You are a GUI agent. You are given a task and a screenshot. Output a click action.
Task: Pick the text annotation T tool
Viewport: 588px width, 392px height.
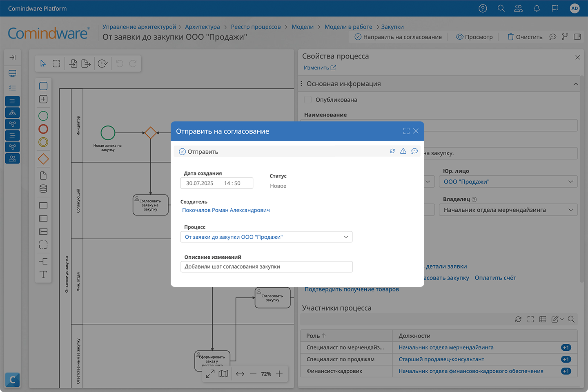[43, 274]
